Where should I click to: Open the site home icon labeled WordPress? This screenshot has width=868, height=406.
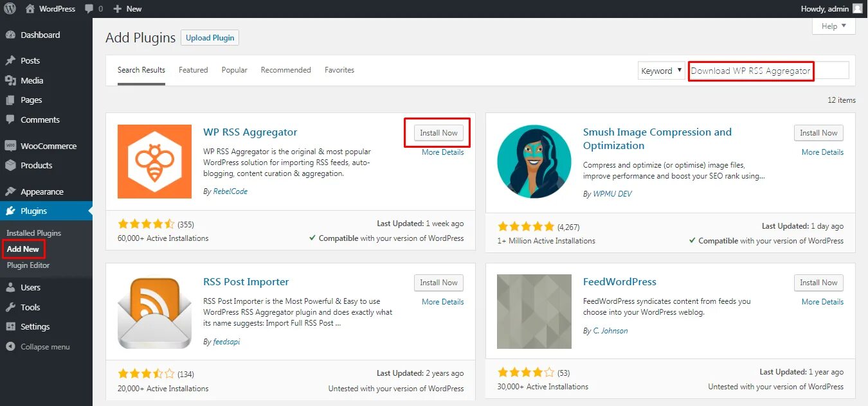pyautogui.click(x=30, y=9)
